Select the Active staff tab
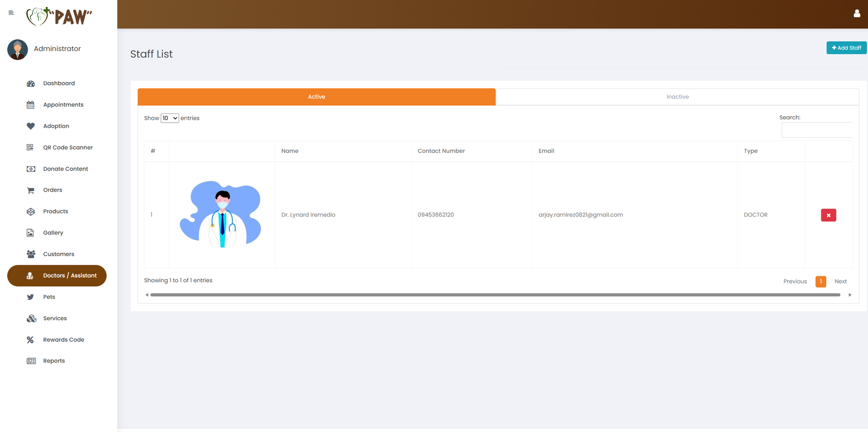This screenshot has height=432, width=868. click(316, 97)
